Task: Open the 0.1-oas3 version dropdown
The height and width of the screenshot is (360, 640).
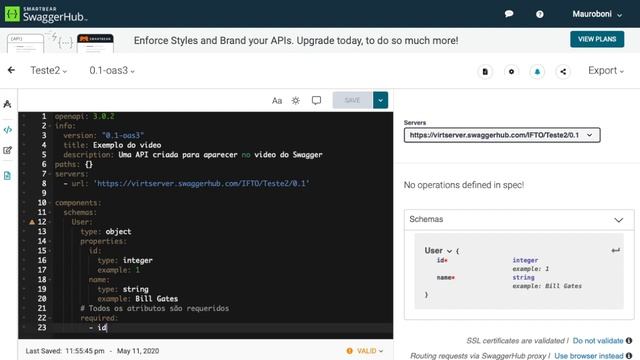Action: coord(112,71)
